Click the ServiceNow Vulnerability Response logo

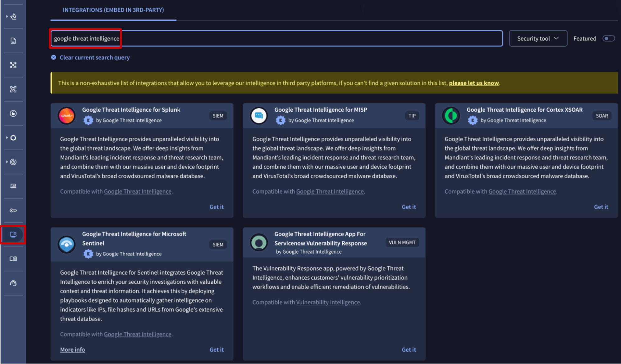click(259, 242)
